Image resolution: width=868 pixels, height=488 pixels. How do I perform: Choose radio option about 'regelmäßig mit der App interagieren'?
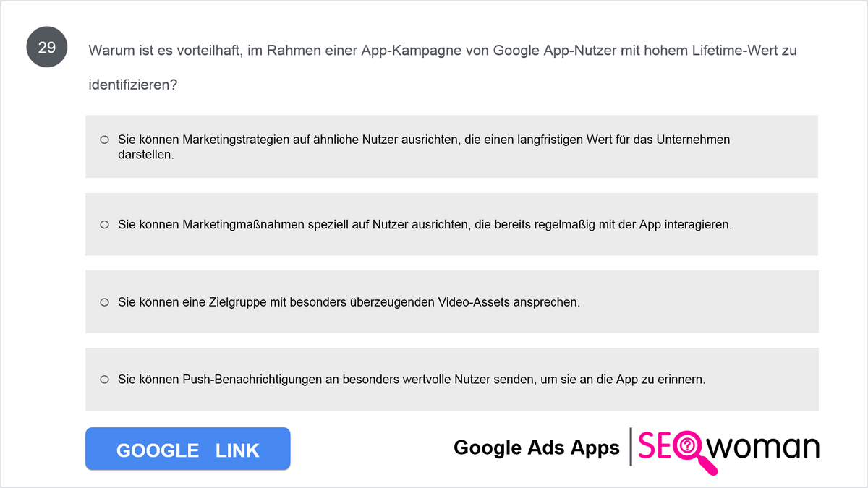tap(104, 225)
